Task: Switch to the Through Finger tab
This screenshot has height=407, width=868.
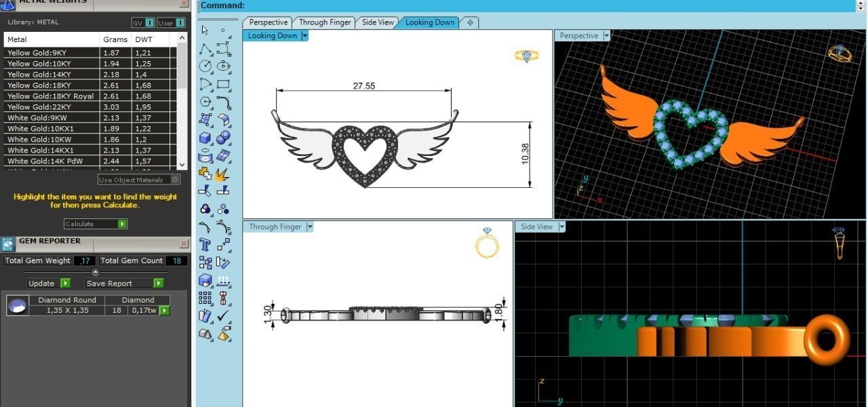Action: point(325,22)
